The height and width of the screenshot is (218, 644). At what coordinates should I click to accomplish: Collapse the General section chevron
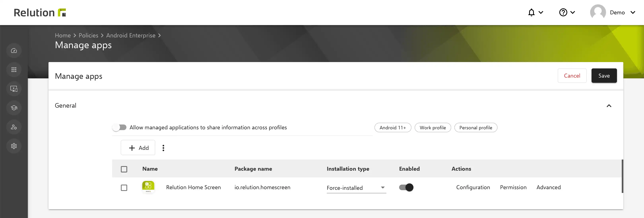609,106
